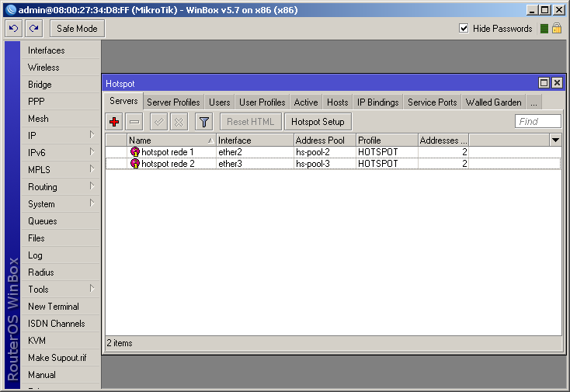Open the Manual menu item
This screenshot has width=570, height=392.
61,375
